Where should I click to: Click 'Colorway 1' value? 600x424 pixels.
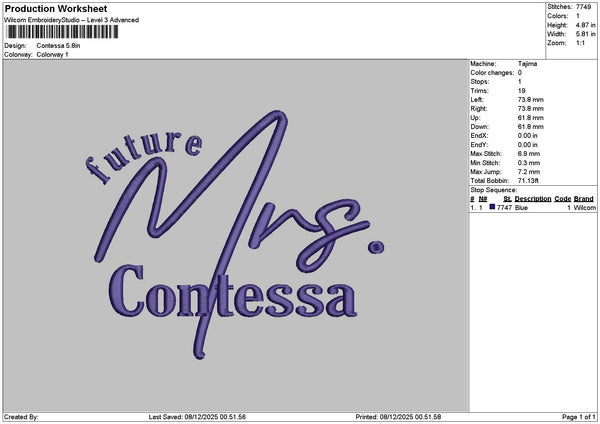coord(52,54)
